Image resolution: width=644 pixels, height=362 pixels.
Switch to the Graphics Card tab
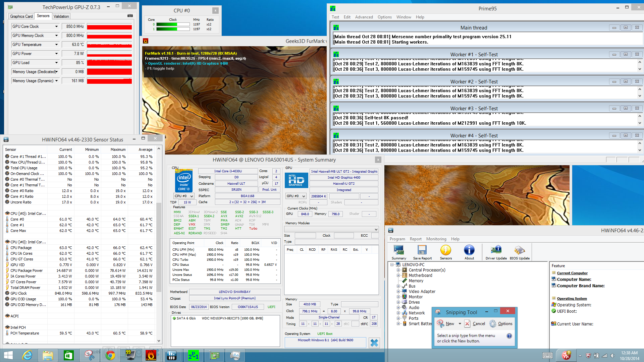[x=21, y=16]
